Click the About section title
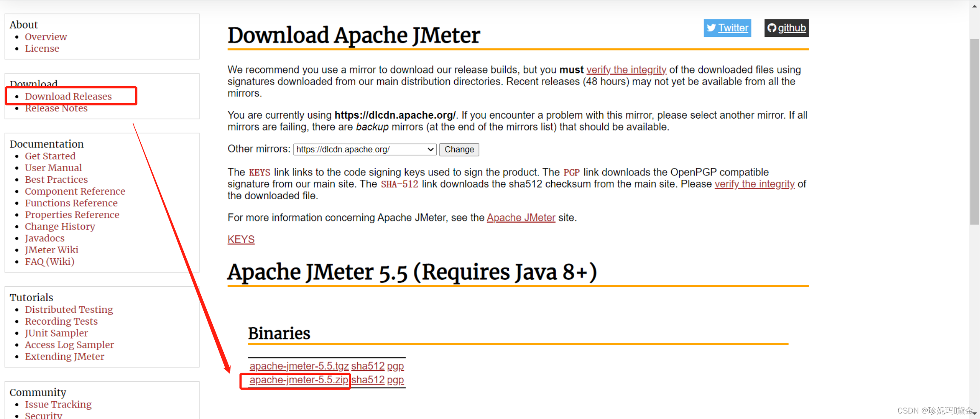 pyautogui.click(x=24, y=25)
